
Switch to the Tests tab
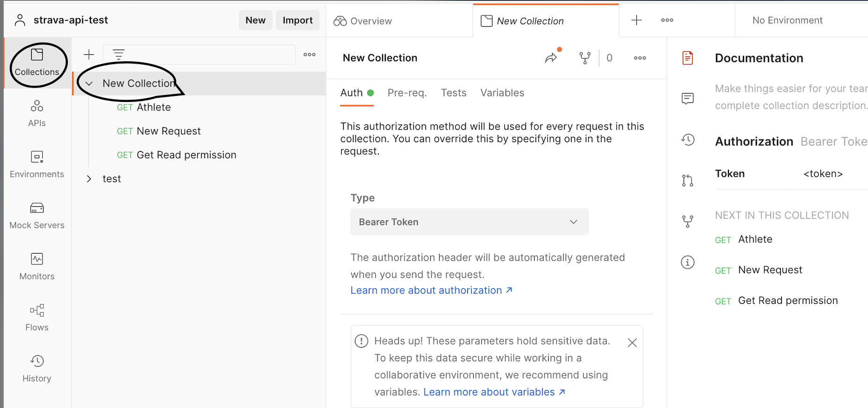click(x=454, y=93)
